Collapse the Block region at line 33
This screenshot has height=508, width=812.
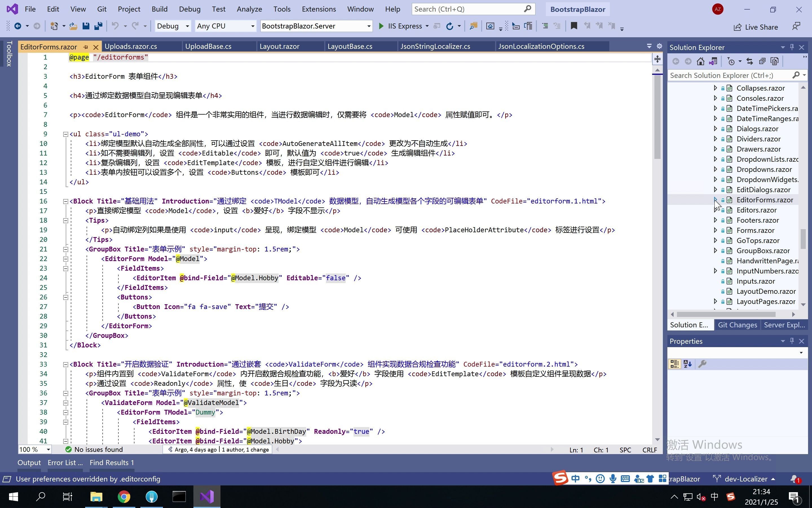click(66, 365)
